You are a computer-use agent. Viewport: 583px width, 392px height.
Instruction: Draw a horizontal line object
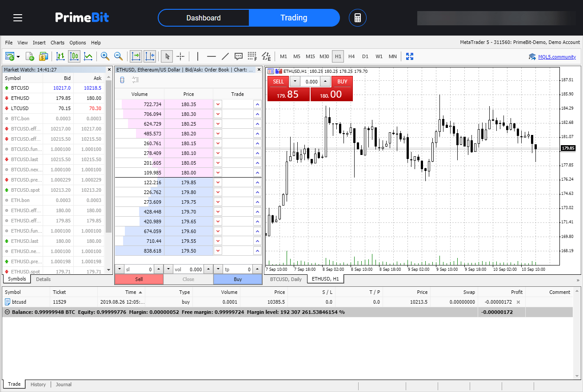tap(212, 56)
